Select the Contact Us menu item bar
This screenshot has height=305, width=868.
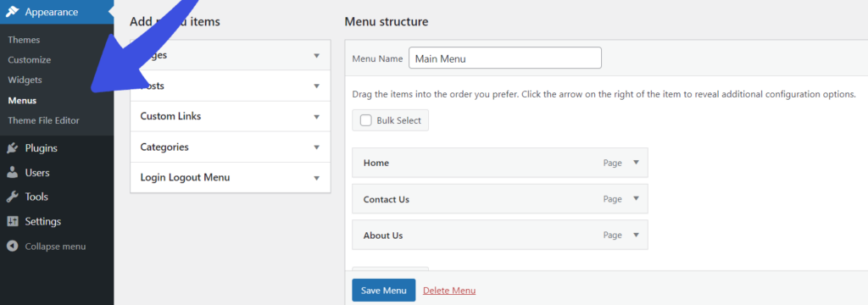pos(500,199)
